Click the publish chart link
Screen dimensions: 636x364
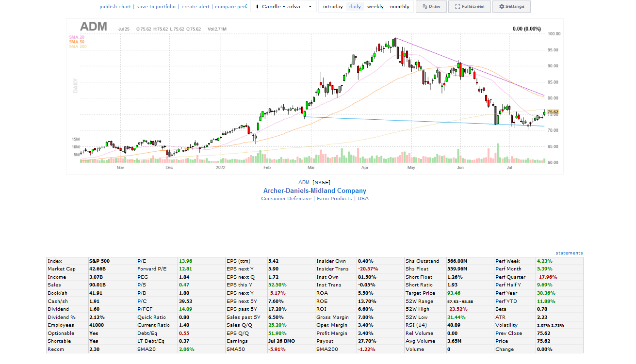tap(115, 7)
